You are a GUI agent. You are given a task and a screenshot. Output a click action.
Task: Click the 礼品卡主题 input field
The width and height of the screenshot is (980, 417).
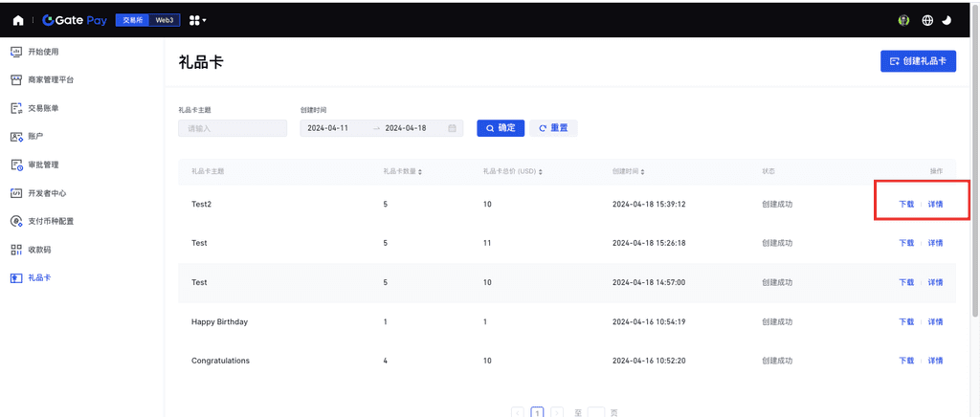click(233, 128)
